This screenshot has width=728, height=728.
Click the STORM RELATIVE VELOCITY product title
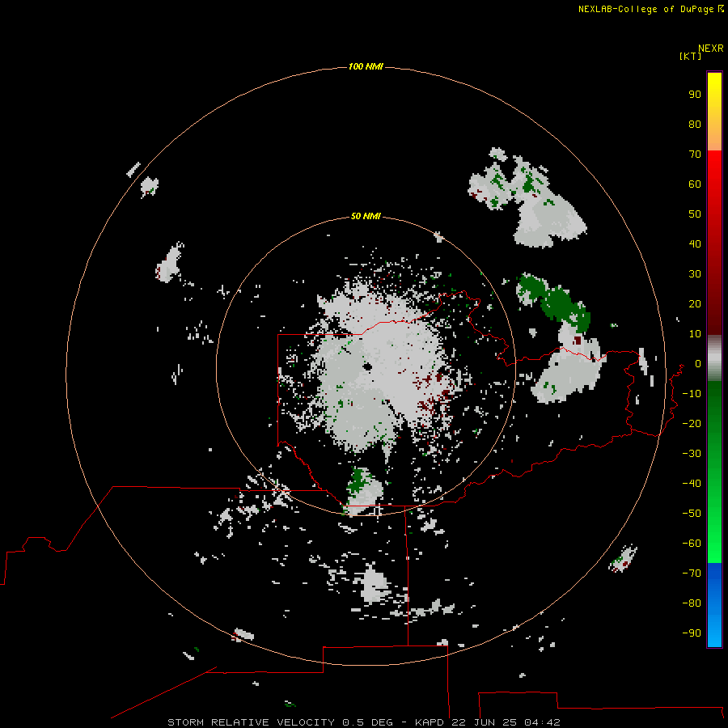click(x=251, y=722)
